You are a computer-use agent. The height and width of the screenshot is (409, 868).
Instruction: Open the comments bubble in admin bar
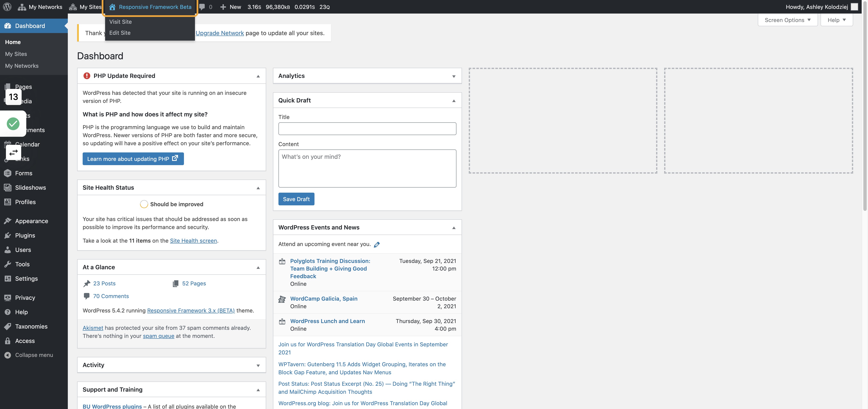[x=206, y=7]
